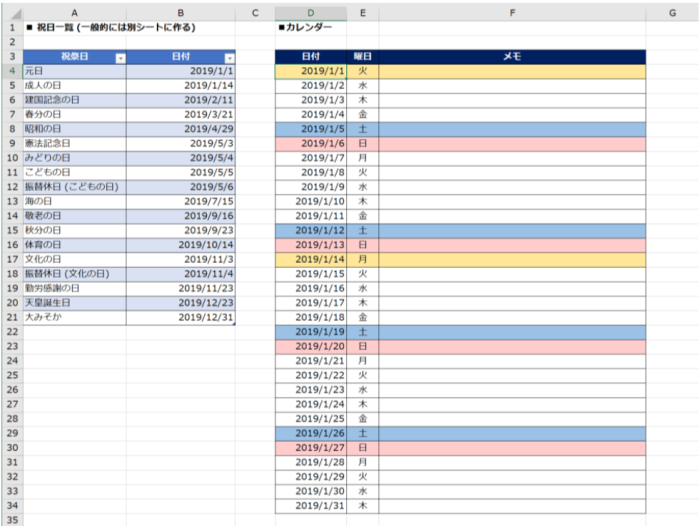Select the column D header
Viewport: 700px width, 526px height.
310,13
